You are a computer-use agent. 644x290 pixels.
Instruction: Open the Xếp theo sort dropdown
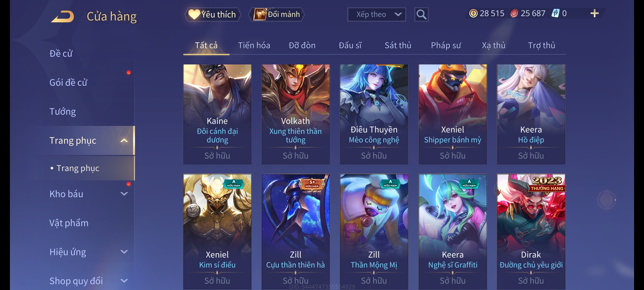click(x=376, y=15)
